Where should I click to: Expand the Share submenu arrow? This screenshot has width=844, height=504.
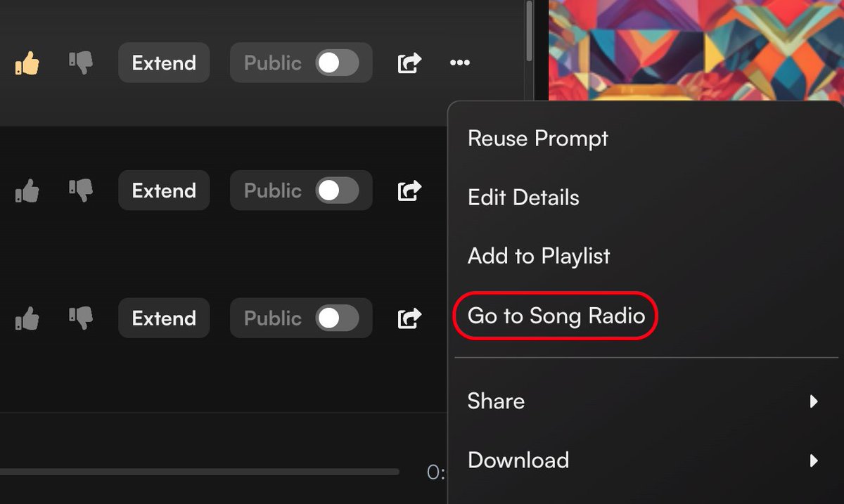[814, 401]
